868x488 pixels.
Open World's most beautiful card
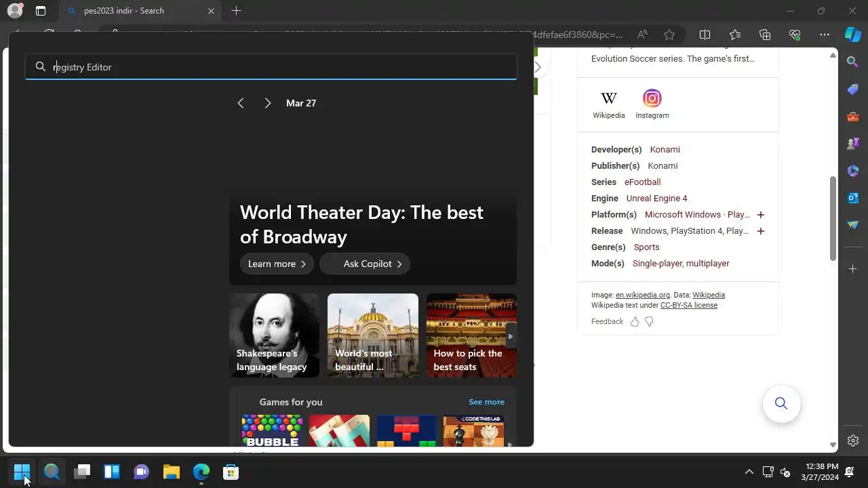[373, 335]
